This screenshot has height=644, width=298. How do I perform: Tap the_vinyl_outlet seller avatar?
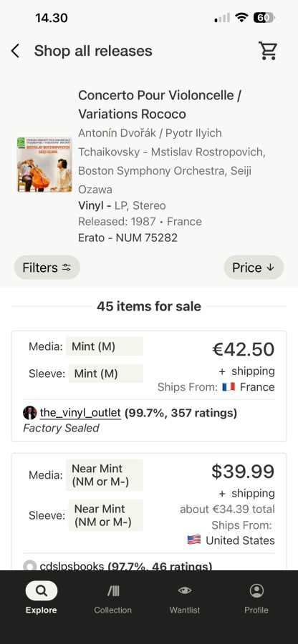tap(30, 413)
